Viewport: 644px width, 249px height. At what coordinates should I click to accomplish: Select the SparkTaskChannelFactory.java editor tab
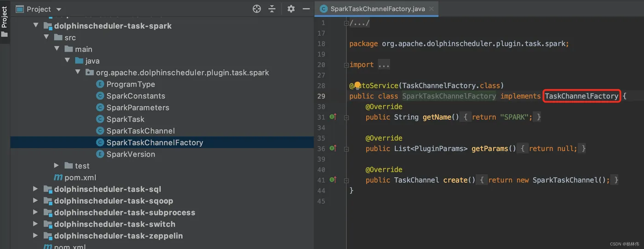[x=377, y=9]
